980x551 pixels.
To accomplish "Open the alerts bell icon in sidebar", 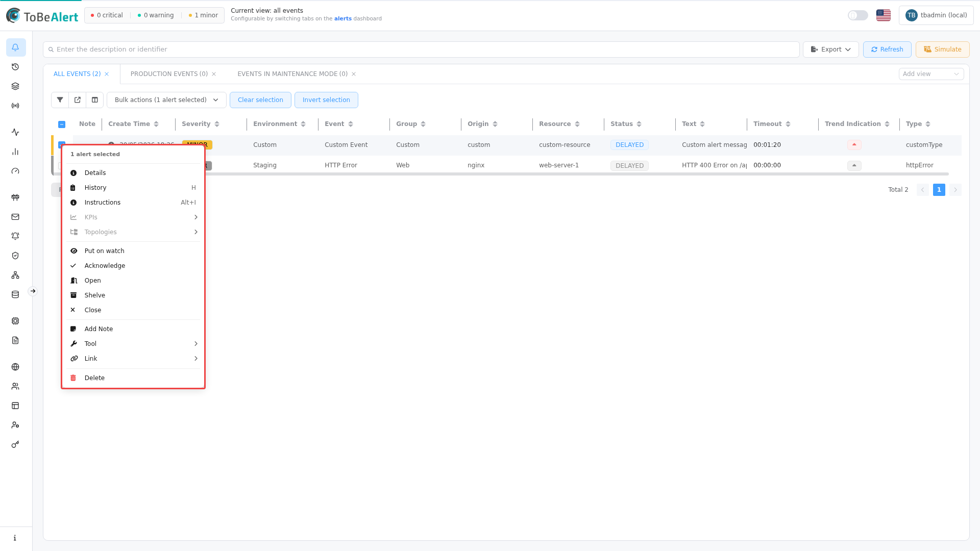I will tap(15, 47).
